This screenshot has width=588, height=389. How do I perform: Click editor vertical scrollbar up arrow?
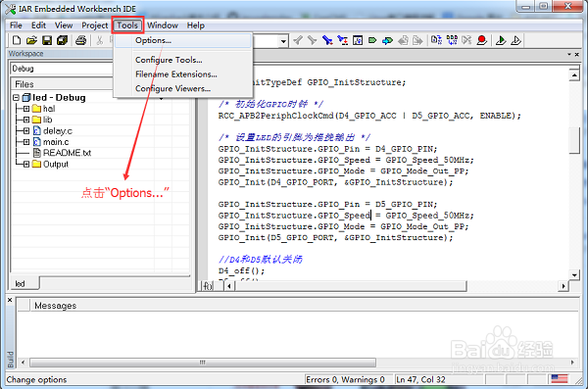pos(574,74)
